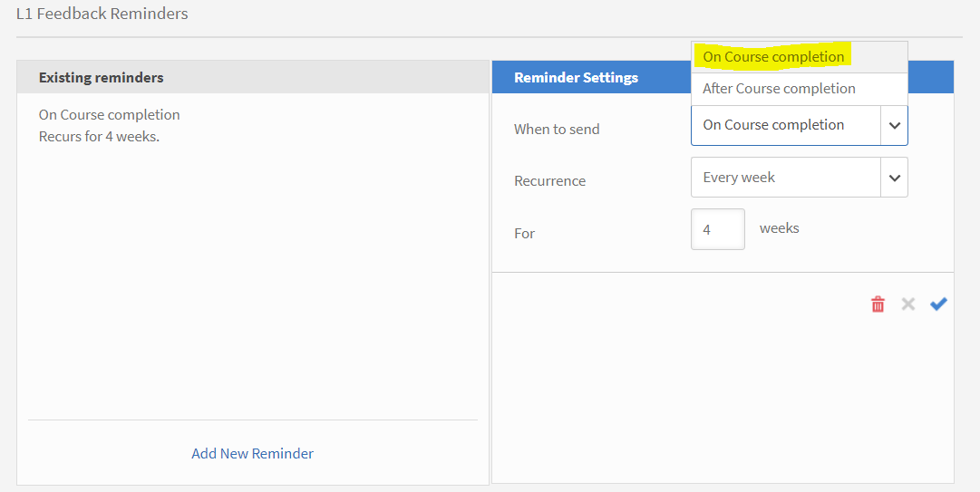The height and width of the screenshot is (492, 980).
Task: Click the gray X cancel icon
Action: coord(907,304)
